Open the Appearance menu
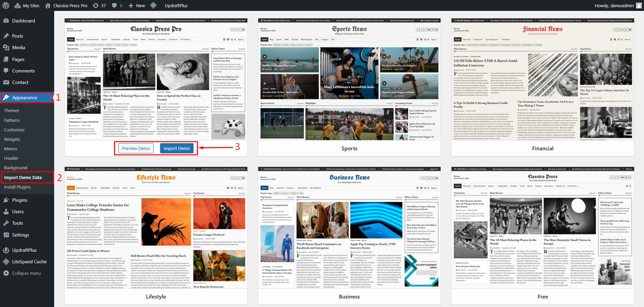Screen dimensions: 644x307 [25, 98]
